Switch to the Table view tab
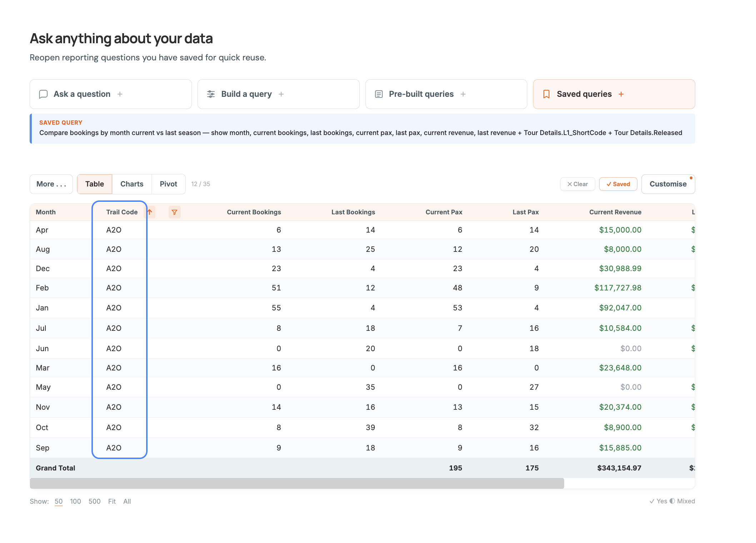The width and height of the screenshot is (756, 543). coord(95,184)
